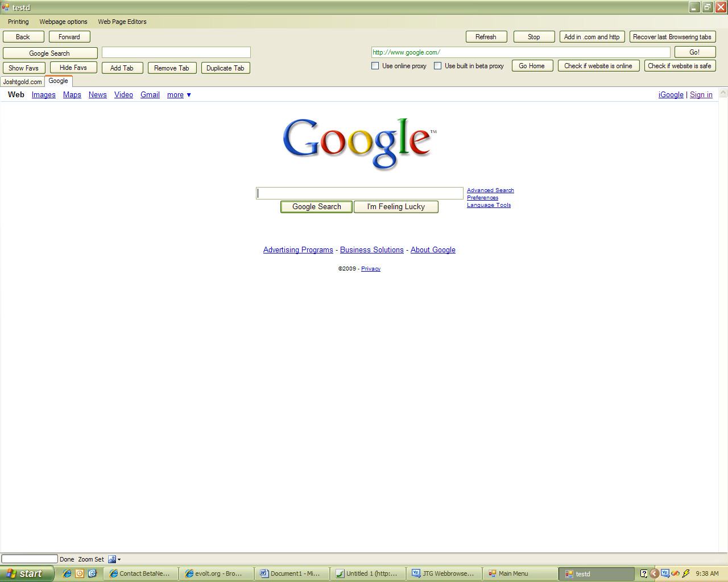Click Check if website is online
728x582 pixels.
598,66
